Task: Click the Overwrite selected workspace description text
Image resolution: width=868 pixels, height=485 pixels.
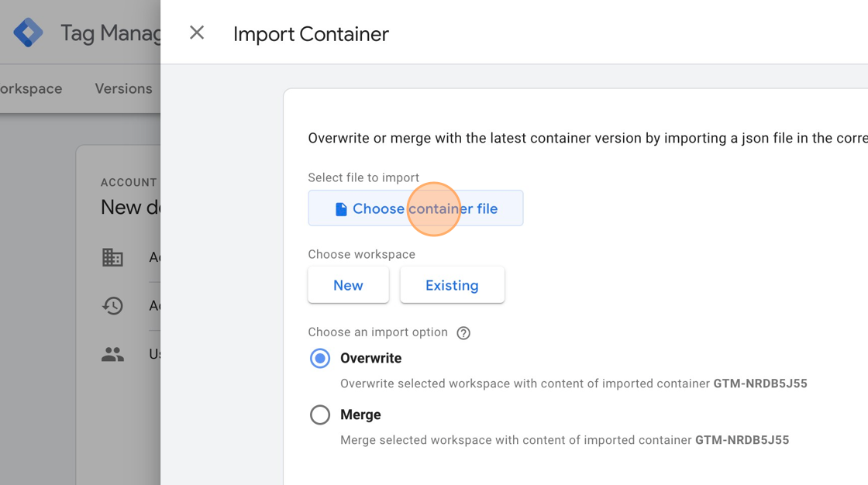Action: tap(573, 384)
